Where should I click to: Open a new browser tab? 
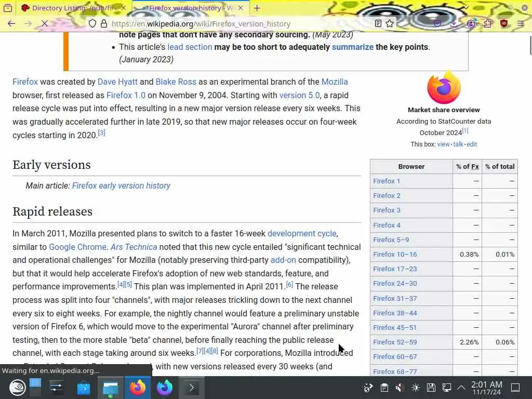[257, 8]
